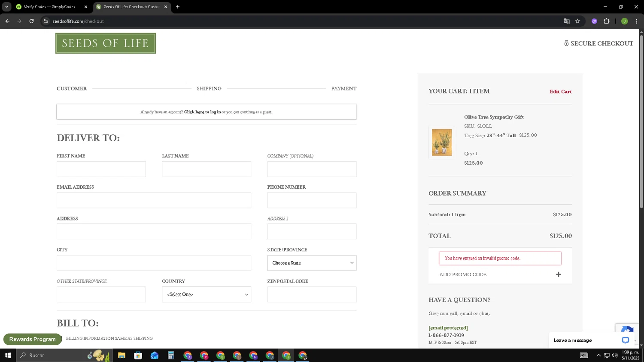Screen dimensions: 644x362
Task: Open the Google Translate page icon
Action: point(567,21)
